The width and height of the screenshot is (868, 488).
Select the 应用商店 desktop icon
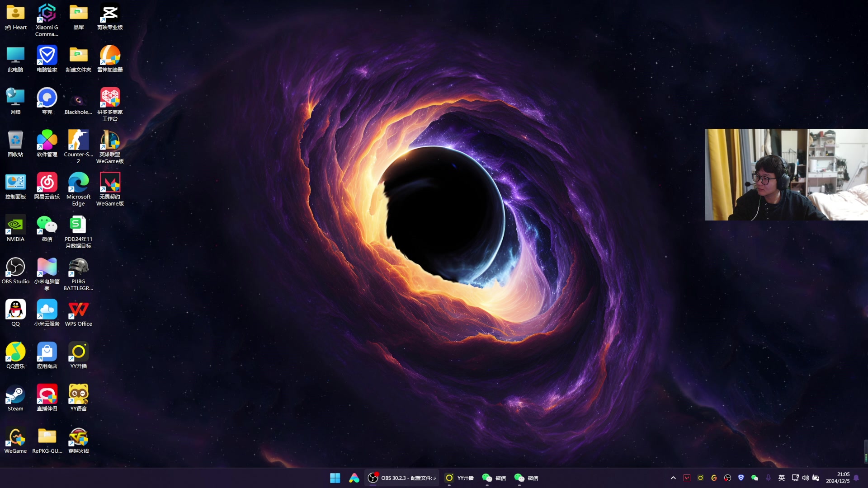[x=47, y=356]
